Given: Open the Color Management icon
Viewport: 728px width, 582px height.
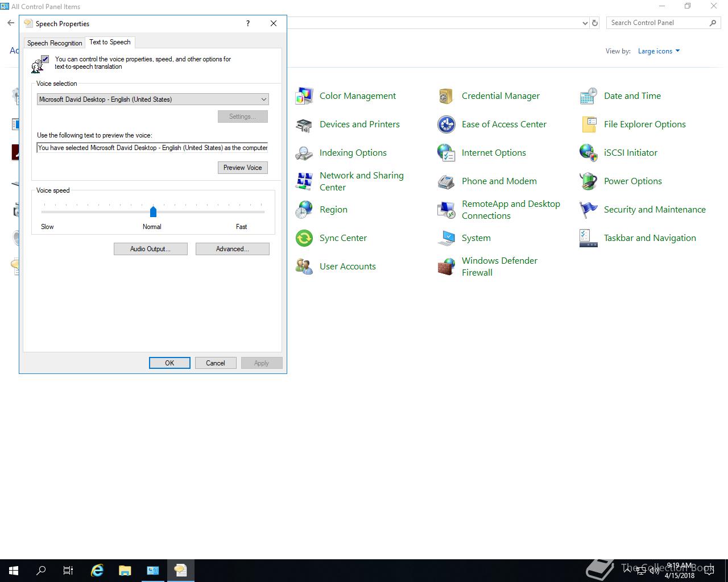Looking at the screenshot, I should click(x=304, y=96).
